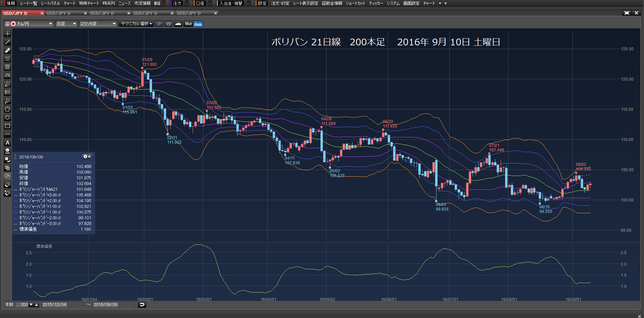Open the テクニカル選択 dropdown
This screenshot has height=318, width=644.
tap(136, 24)
